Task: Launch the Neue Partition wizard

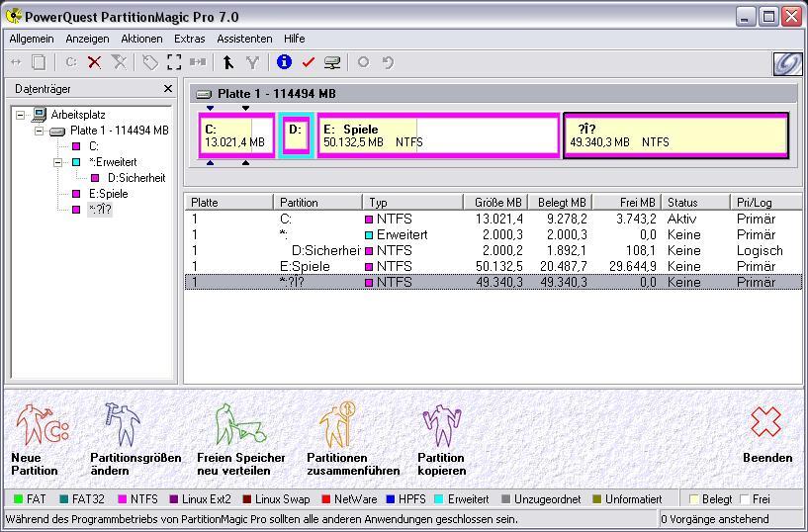Action: click(41, 440)
